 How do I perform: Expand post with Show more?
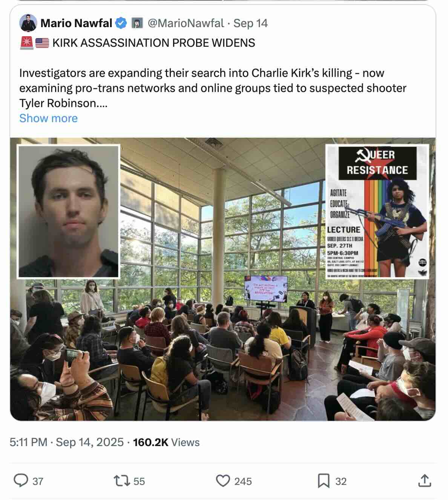tap(48, 118)
